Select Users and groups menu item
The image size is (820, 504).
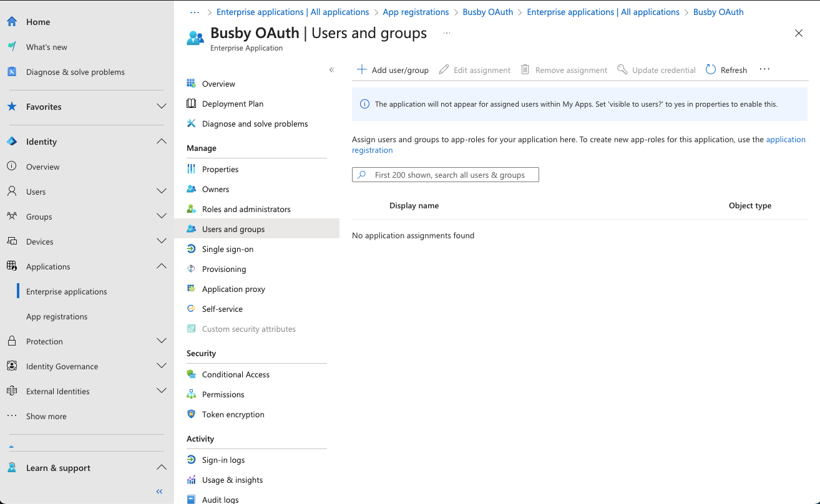256,229
